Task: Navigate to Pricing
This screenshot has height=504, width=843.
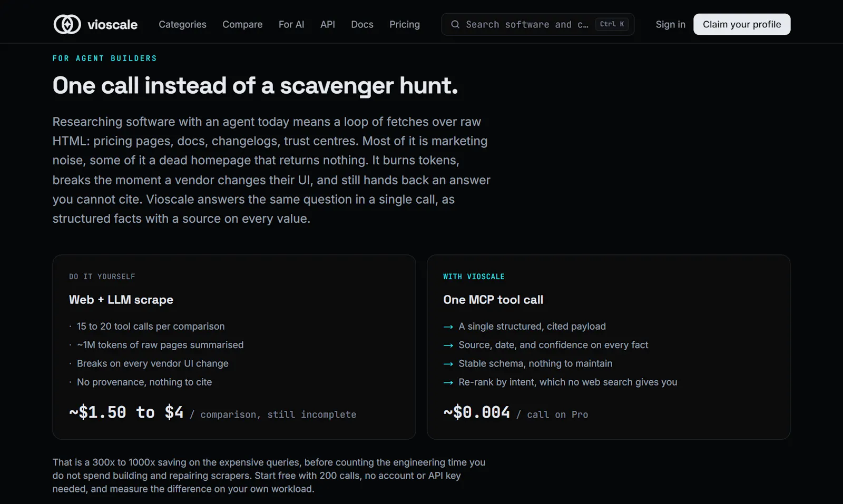Action: [x=405, y=24]
